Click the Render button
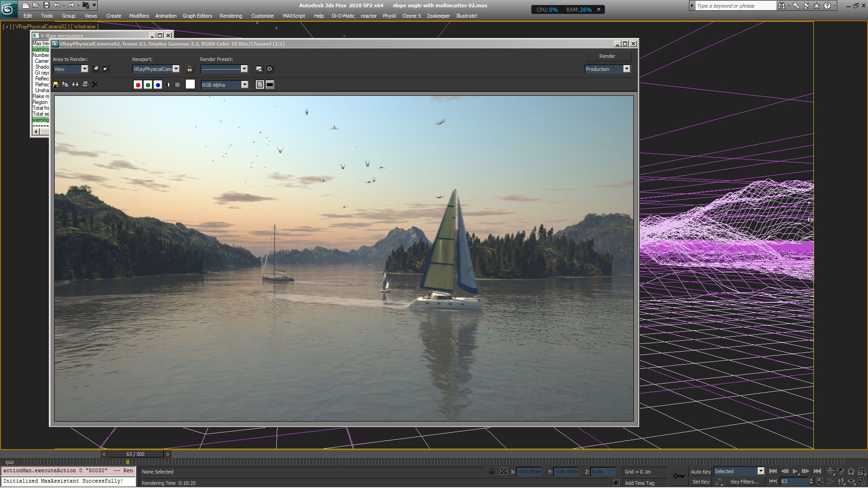The image size is (868, 488). (607, 56)
